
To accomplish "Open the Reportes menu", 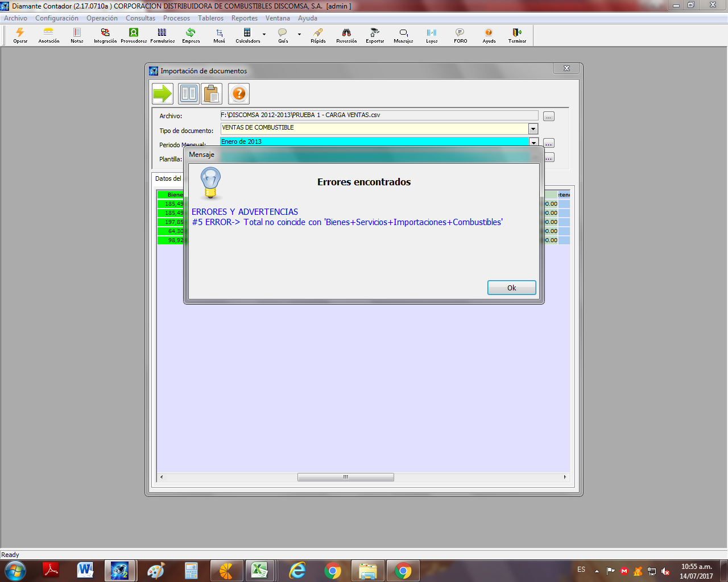I will click(x=244, y=18).
